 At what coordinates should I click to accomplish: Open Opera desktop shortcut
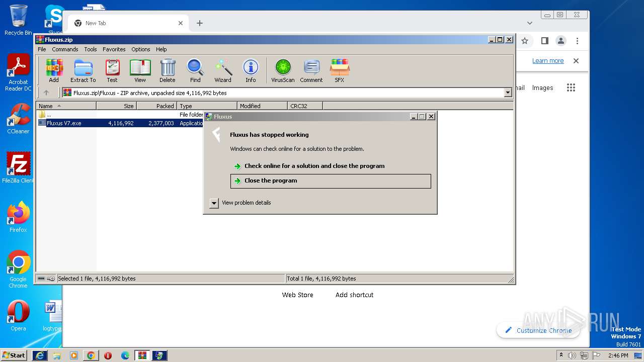[x=18, y=316]
